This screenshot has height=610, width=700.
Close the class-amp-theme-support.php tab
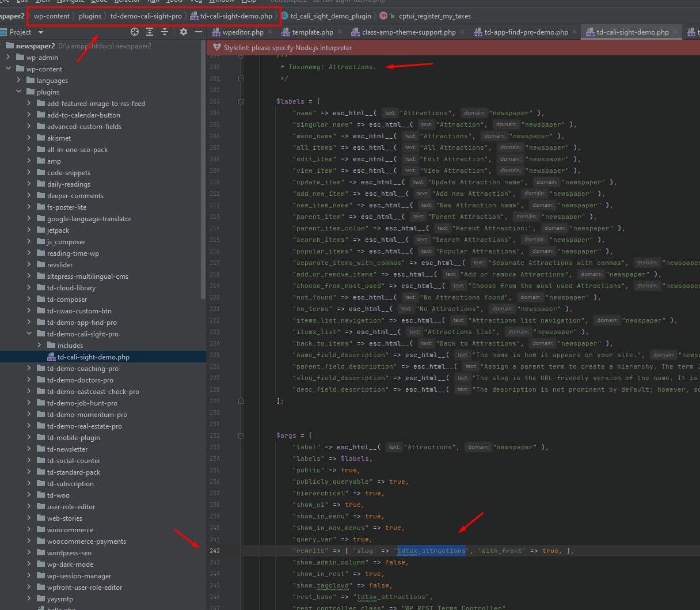462,32
